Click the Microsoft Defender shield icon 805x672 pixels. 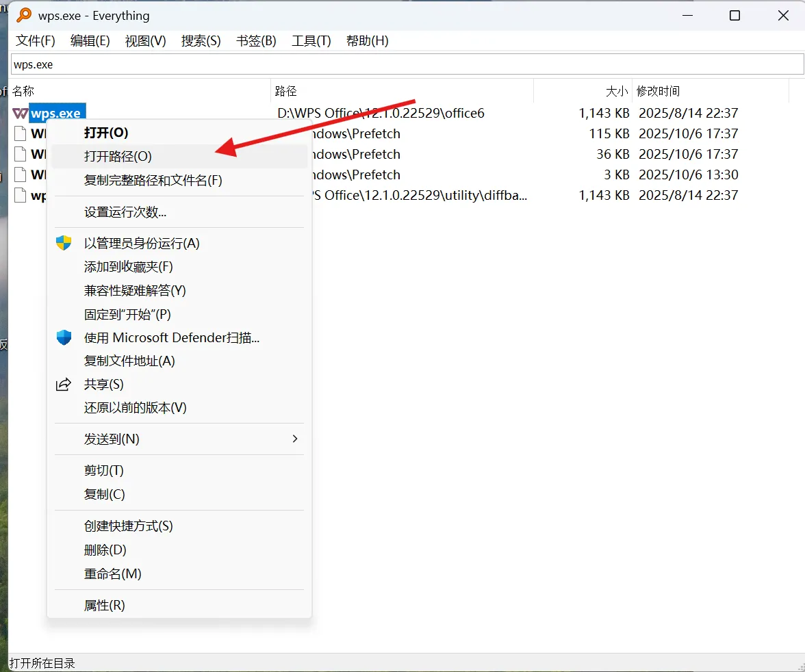tap(64, 337)
